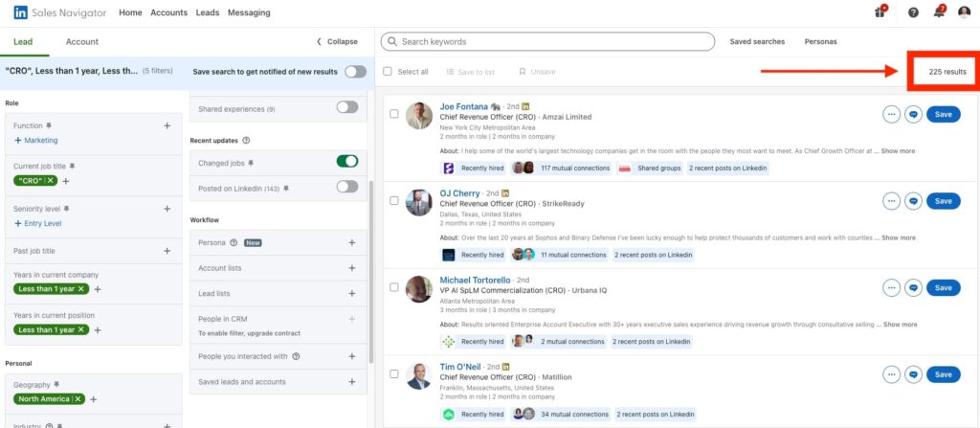Image resolution: width=980 pixels, height=428 pixels.
Task: Click LinkedIn premium badge beside Joe Fontana
Action: tap(525, 106)
